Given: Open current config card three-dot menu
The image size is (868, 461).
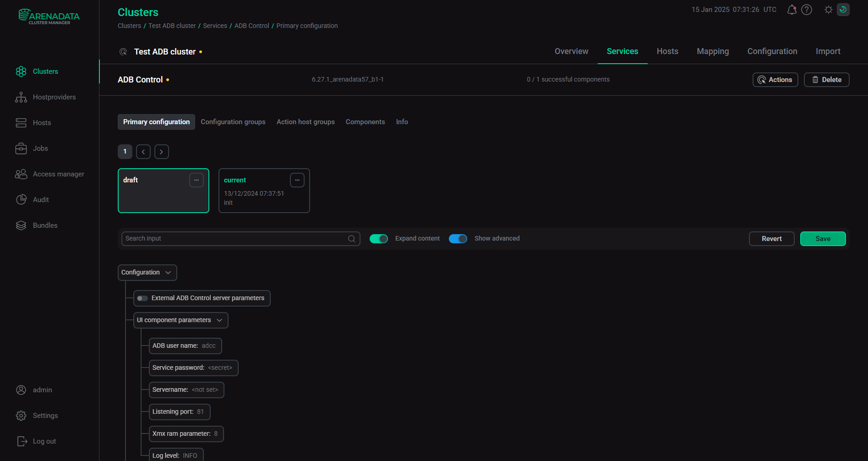Looking at the screenshot, I should 297,180.
